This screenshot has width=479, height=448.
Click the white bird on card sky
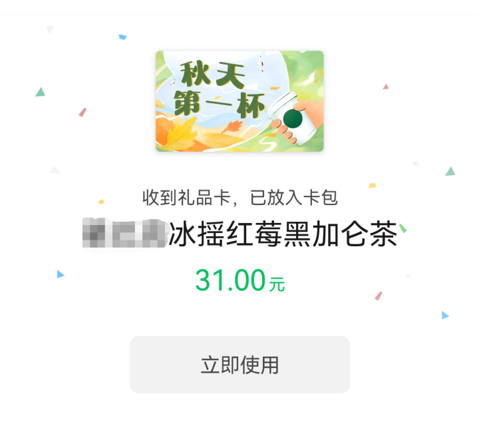click(261, 63)
